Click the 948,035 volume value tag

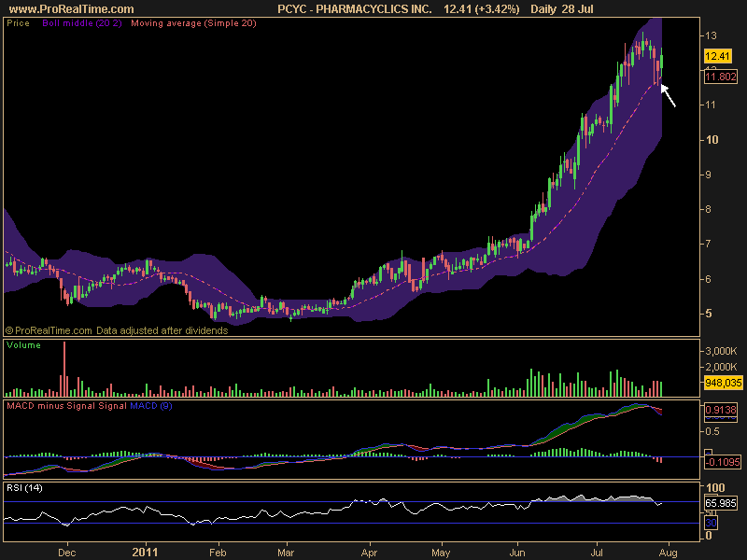[723, 383]
